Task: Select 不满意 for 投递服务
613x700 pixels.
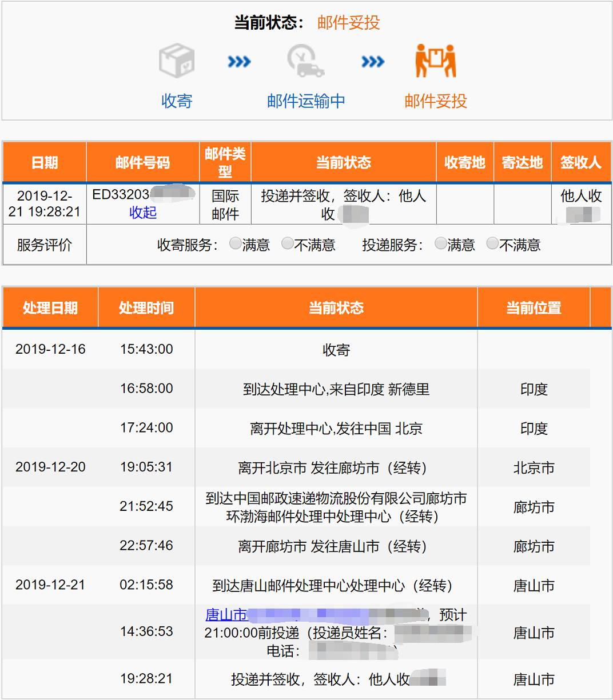Action: pyautogui.click(x=492, y=244)
